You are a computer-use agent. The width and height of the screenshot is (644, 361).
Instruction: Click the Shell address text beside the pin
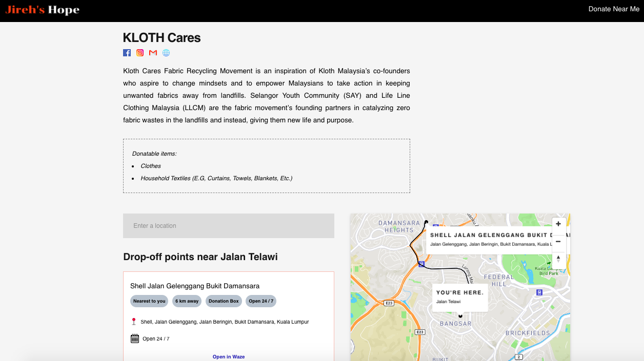(225, 322)
